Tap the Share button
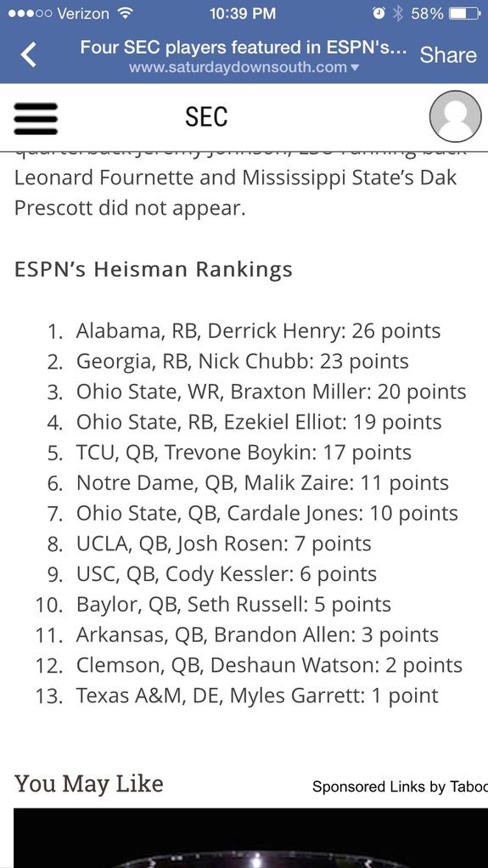This screenshot has height=868, width=488. 448,55
